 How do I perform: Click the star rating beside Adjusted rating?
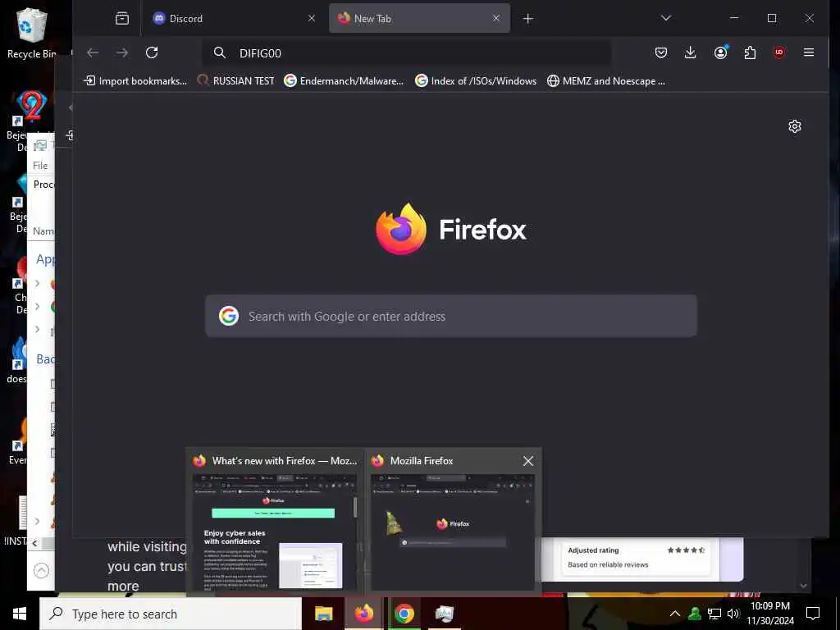point(686,550)
